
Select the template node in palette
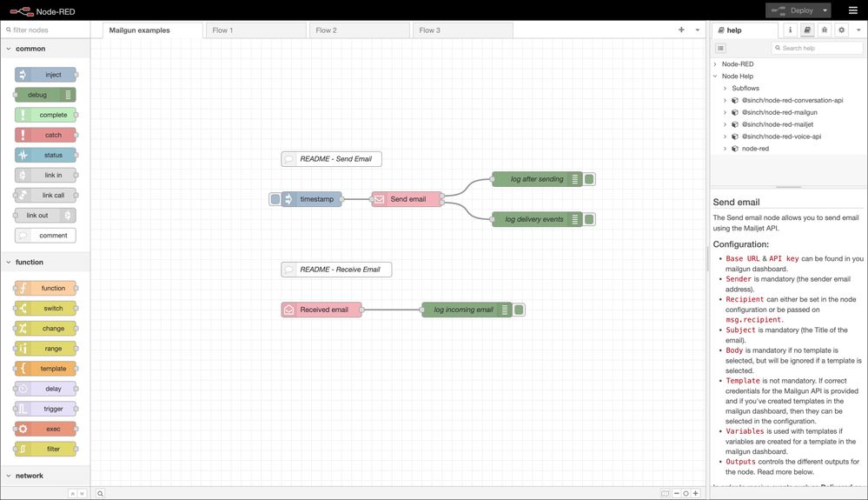(46, 369)
